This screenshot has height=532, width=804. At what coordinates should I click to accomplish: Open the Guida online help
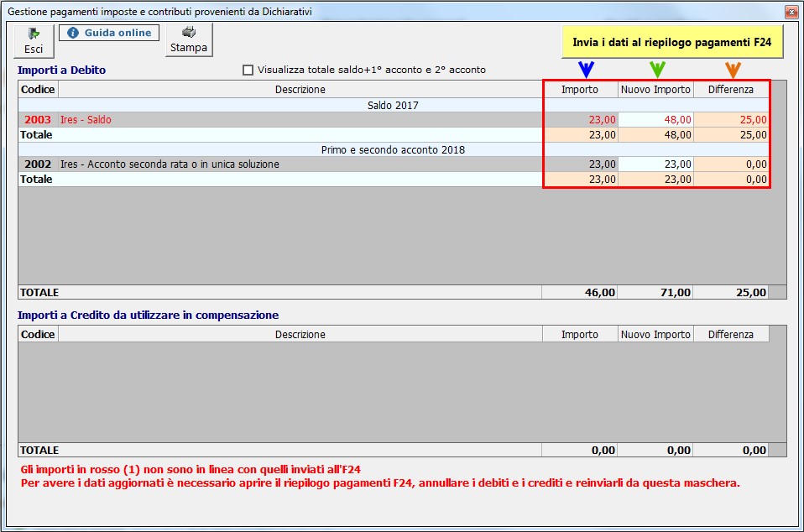109,33
